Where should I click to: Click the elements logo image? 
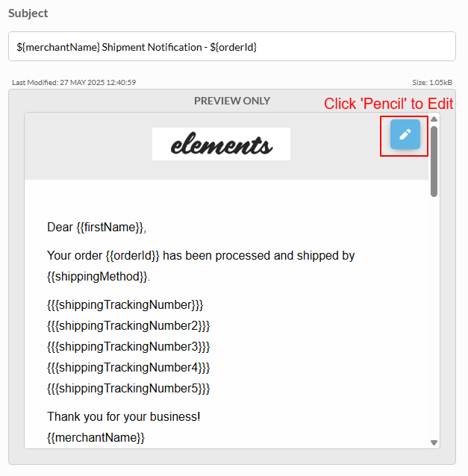221,144
